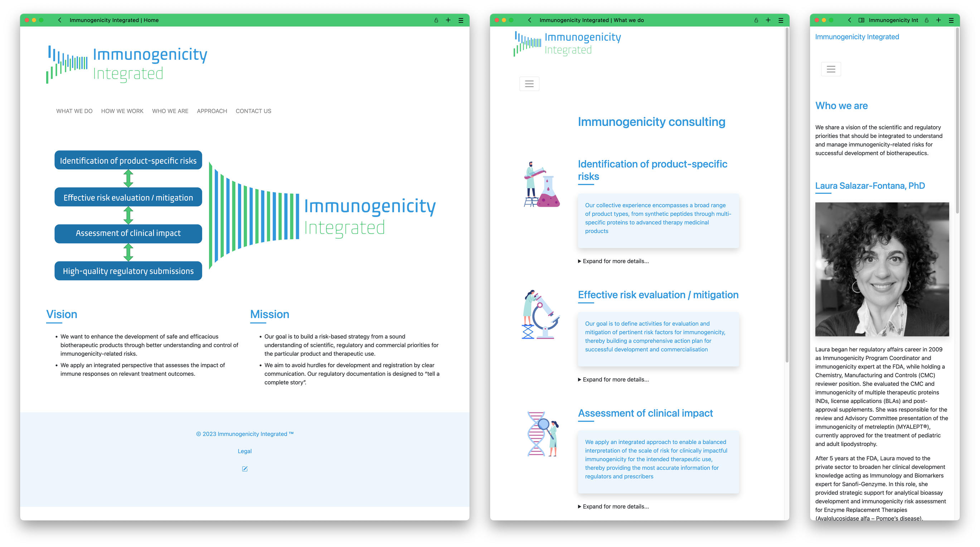Click the hamburger menu icon on middle screen

click(530, 83)
